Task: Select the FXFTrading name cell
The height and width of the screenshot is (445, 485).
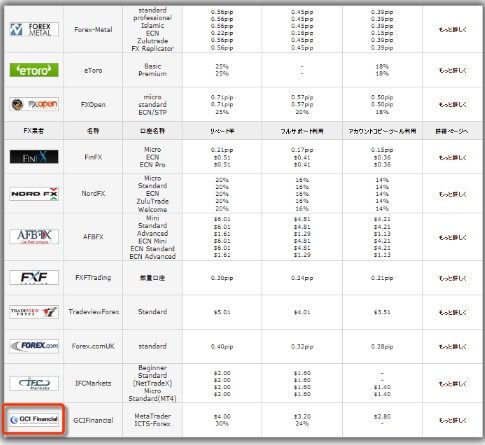Action: [x=93, y=277]
